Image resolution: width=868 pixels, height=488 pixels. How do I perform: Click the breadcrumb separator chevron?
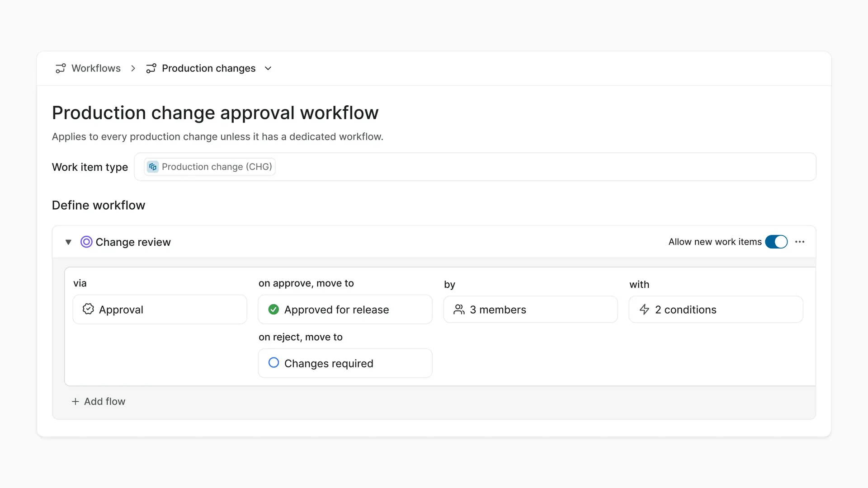click(x=133, y=68)
